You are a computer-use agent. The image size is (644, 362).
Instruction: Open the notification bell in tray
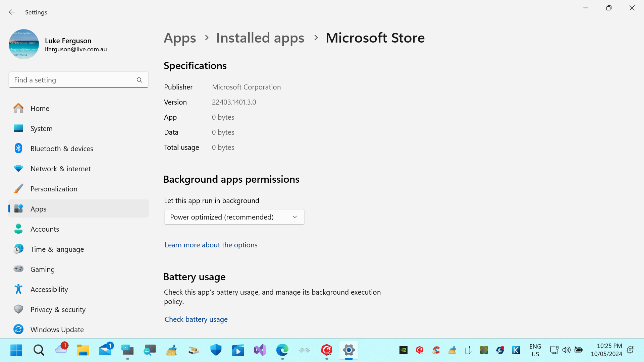[630, 350]
